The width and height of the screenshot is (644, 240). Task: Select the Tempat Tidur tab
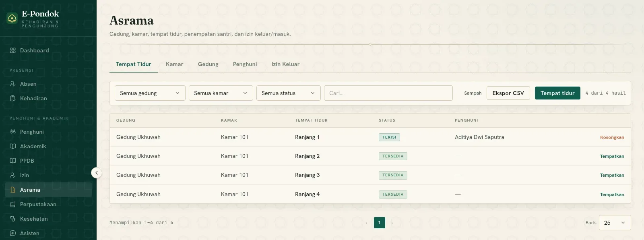pyautogui.click(x=134, y=64)
